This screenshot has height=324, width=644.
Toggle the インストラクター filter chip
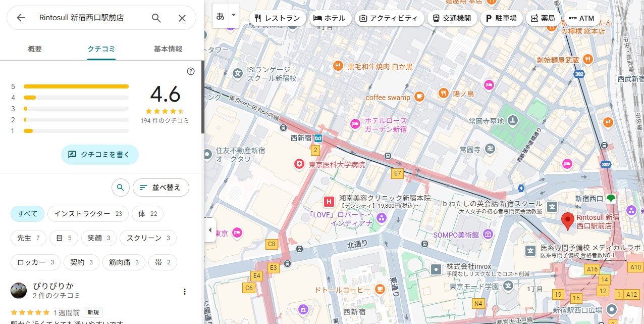(x=88, y=214)
